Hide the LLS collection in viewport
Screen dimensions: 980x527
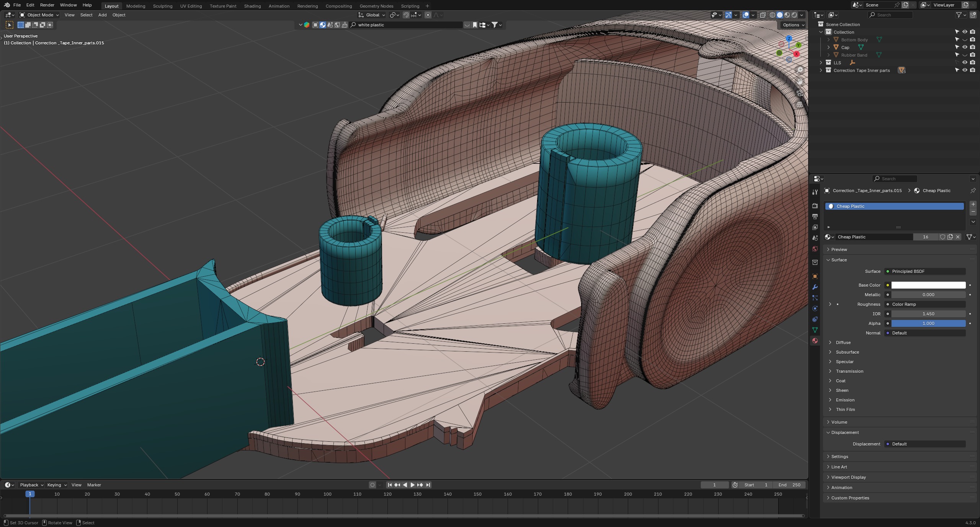tap(965, 63)
